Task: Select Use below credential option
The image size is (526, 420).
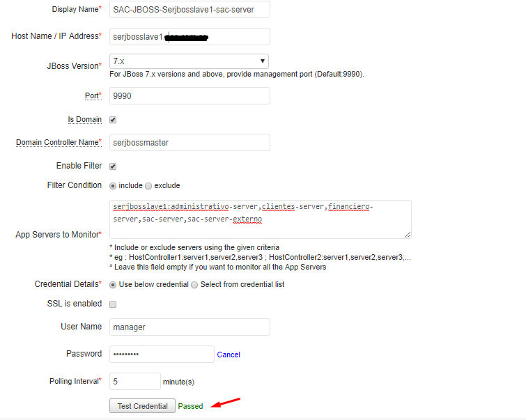Action: pyautogui.click(x=113, y=285)
